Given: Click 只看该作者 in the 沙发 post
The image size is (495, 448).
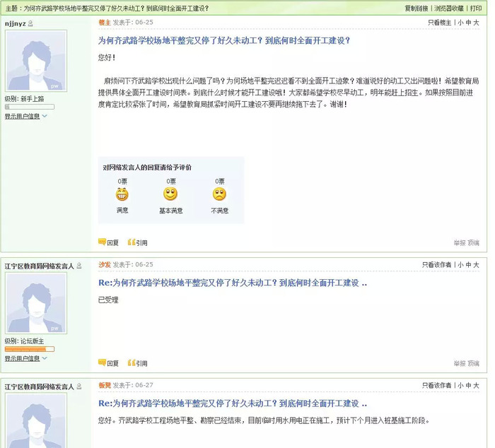Looking at the screenshot, I should coord(436,265).
